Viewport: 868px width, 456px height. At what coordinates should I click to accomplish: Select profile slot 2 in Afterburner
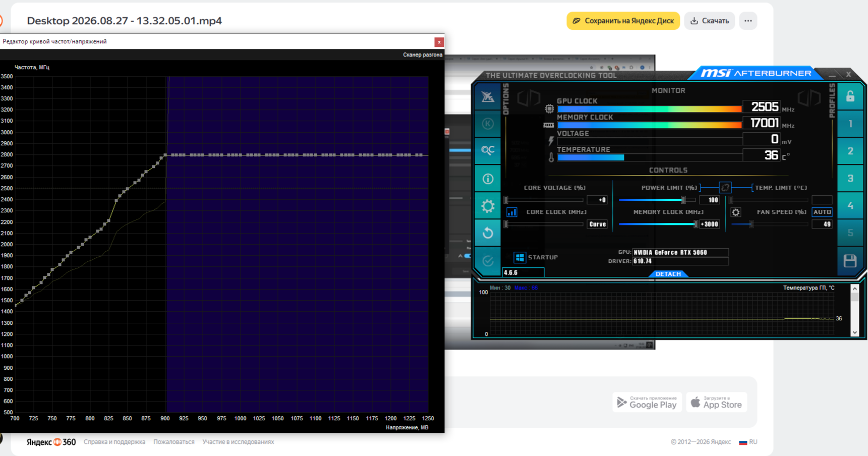click(x=850, y=151)
